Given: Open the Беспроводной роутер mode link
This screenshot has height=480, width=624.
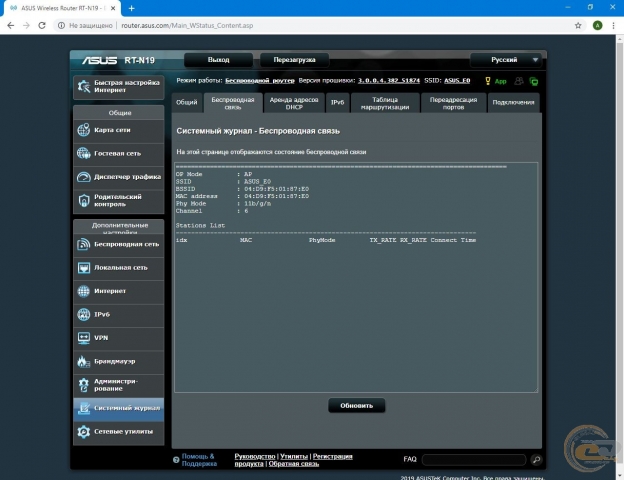Looking at the screenshot, I should coord(260,81).
